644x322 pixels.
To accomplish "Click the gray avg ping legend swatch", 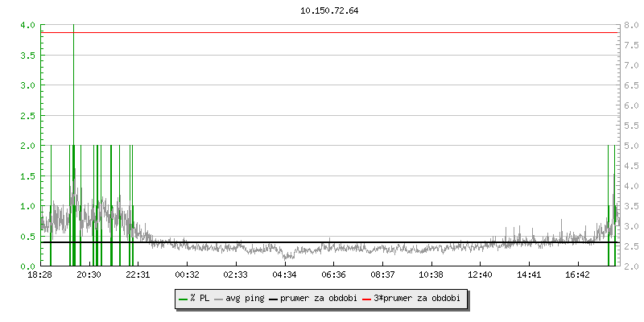I will pyautogui.click(x=219, y=299).
